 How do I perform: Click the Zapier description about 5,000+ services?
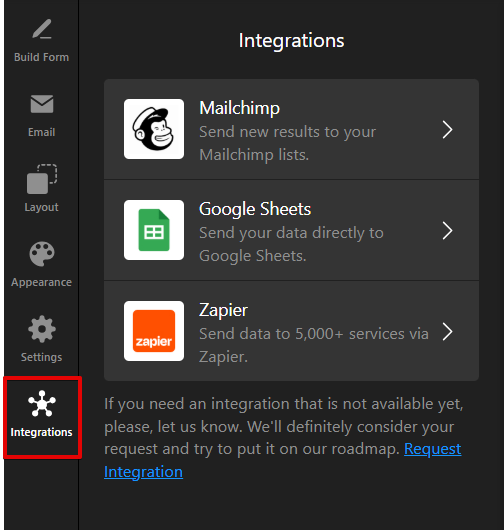coord(314,345)
